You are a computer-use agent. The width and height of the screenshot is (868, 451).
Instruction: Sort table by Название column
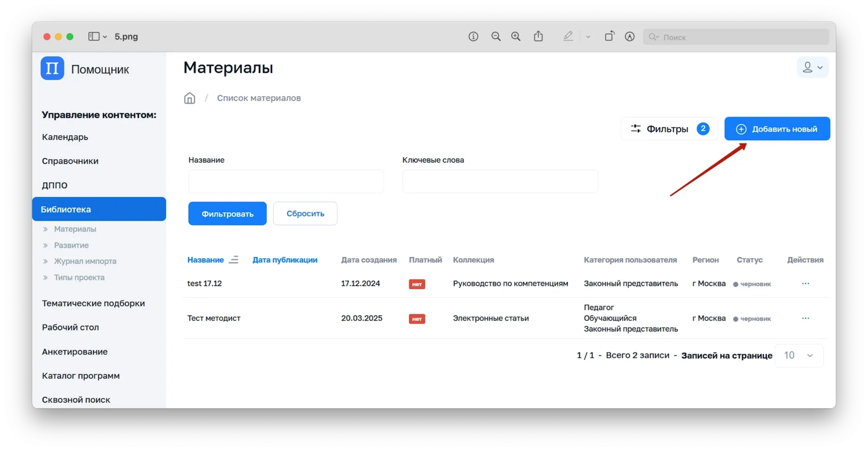[206, 260]
